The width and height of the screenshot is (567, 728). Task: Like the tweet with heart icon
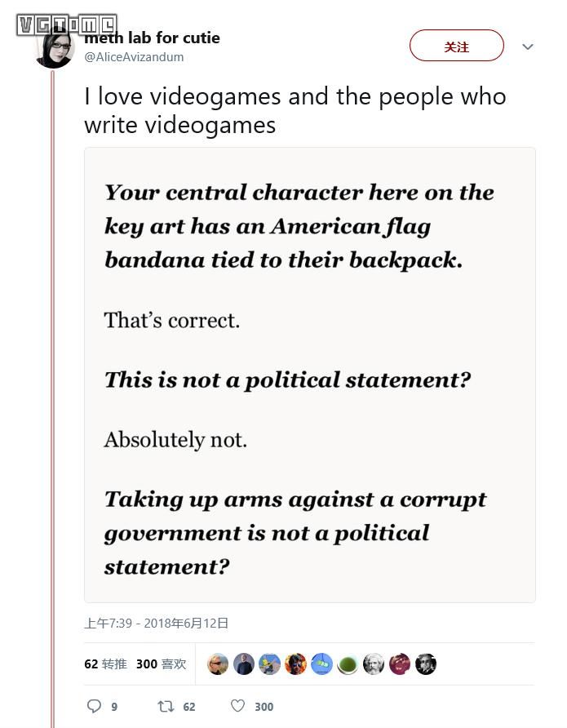[x=237, y=706]
